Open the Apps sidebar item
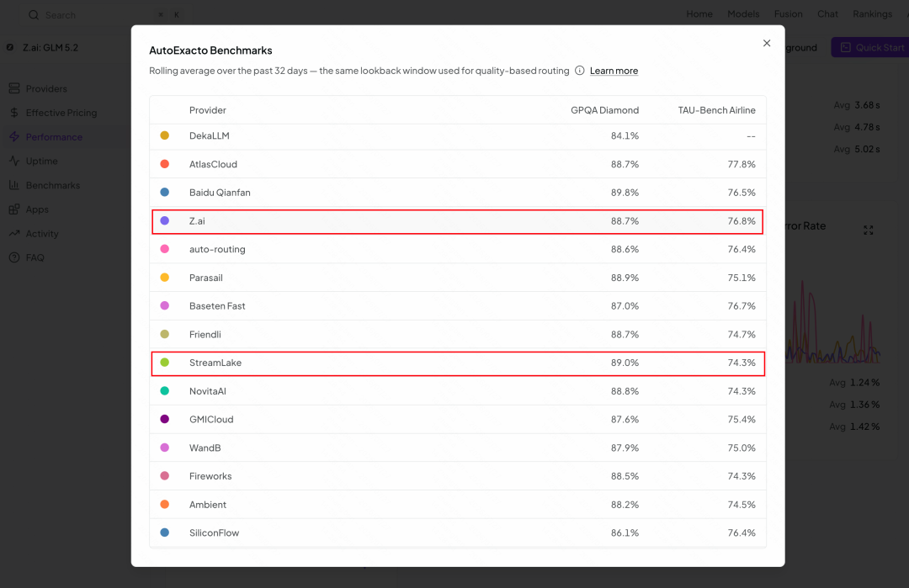This screenshot has height=588, width=909. (x=37, y=209)
